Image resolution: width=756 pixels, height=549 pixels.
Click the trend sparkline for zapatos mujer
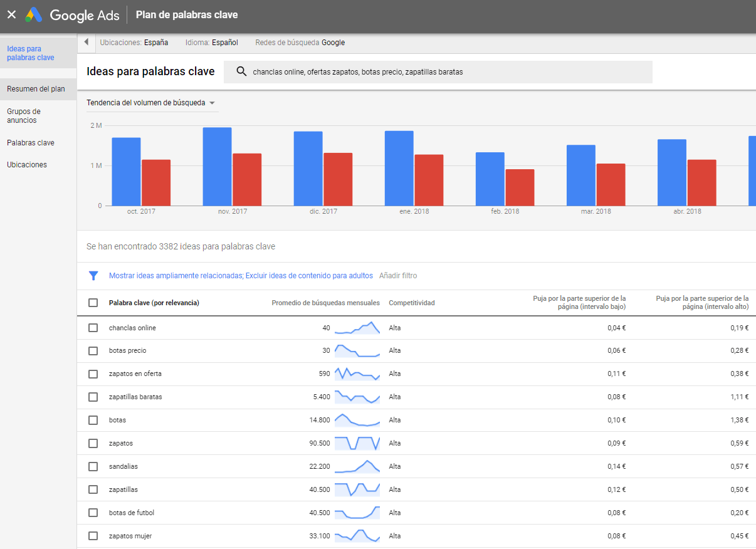357,536
